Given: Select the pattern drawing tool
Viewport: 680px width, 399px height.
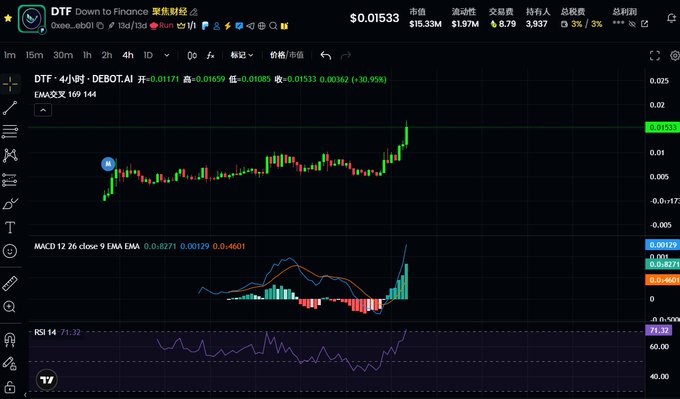Looking at the screenshot, I should point(10,155).
